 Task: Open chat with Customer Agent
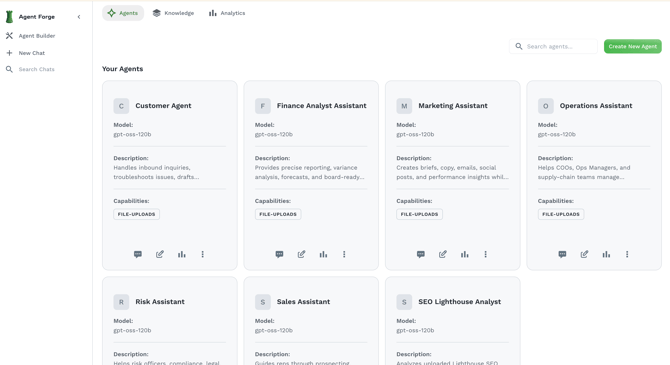pyautogui.click(x=138, y=254)
